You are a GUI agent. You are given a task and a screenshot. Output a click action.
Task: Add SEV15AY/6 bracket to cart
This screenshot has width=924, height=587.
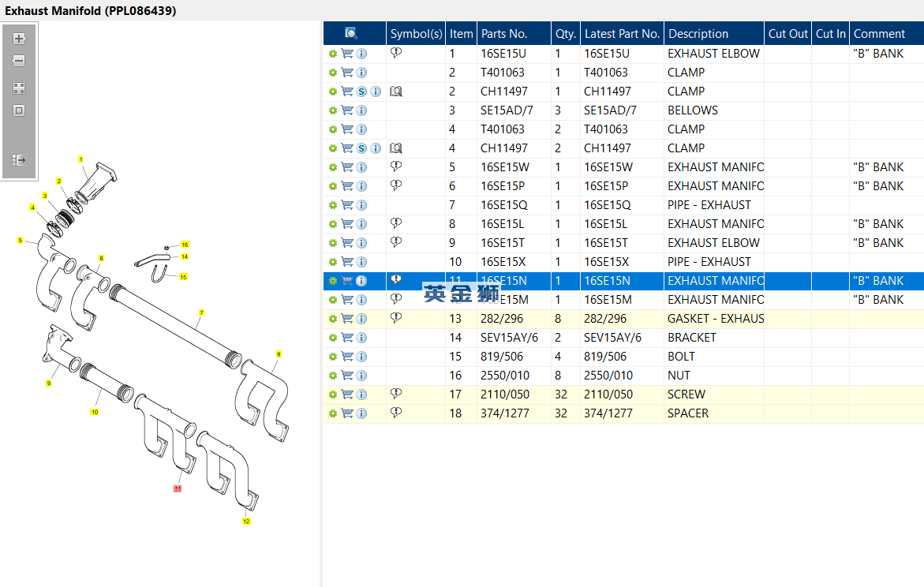click(347, 338)
